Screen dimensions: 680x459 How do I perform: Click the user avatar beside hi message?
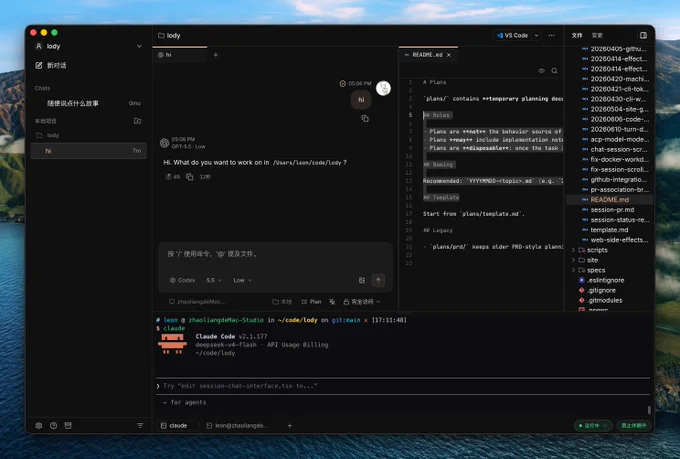pos(383,88)
